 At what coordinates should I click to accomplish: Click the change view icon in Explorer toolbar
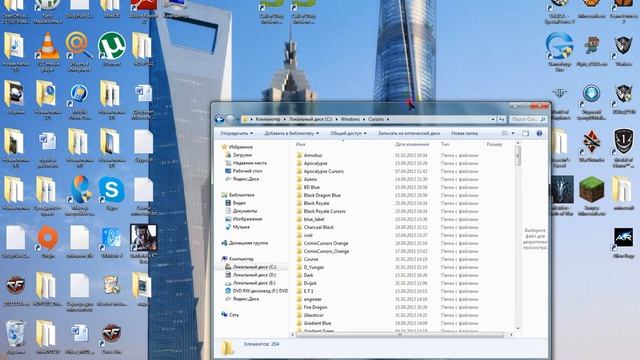pos(504,133)
